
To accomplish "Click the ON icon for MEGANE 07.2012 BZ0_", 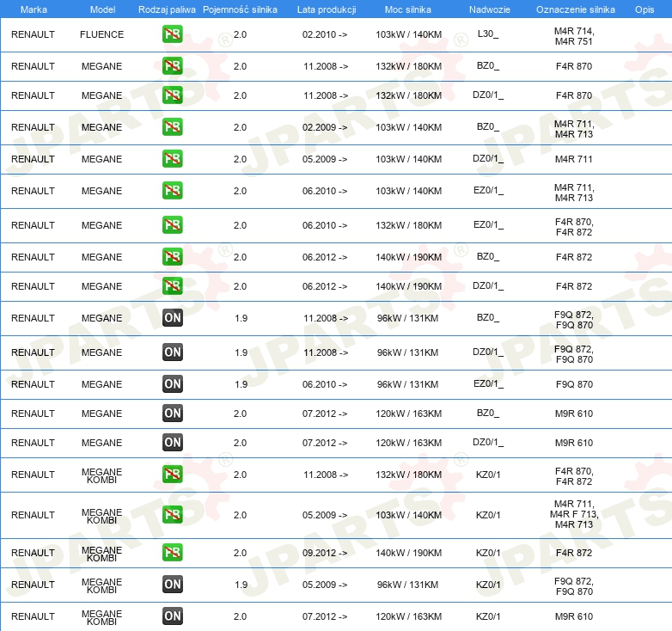I will click(172, 414).
